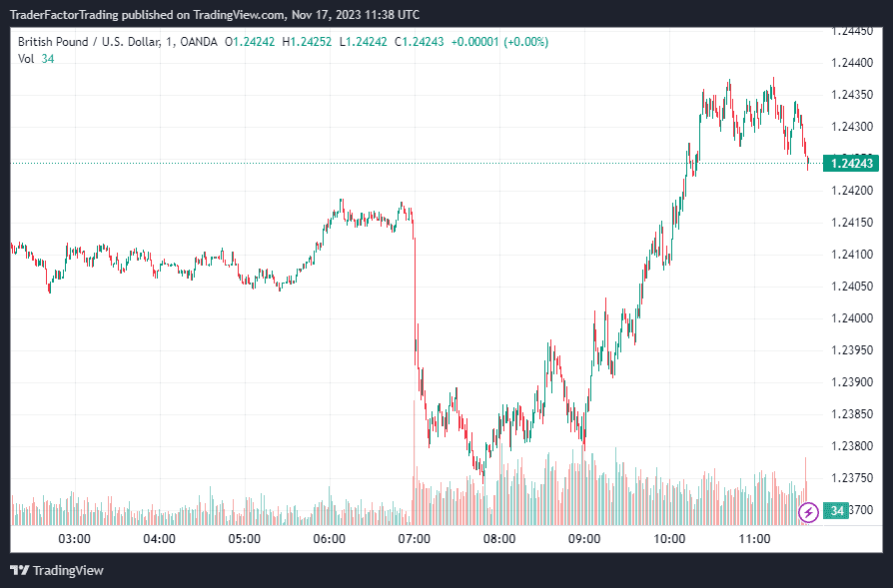
Task: Click the 09:00 time axis label
Action: [584, 539]
